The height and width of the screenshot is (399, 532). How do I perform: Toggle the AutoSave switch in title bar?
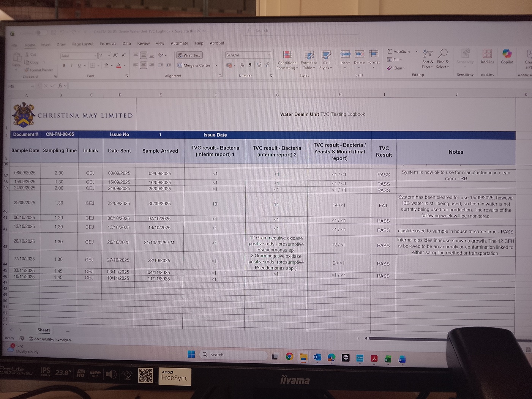point(41,33)
